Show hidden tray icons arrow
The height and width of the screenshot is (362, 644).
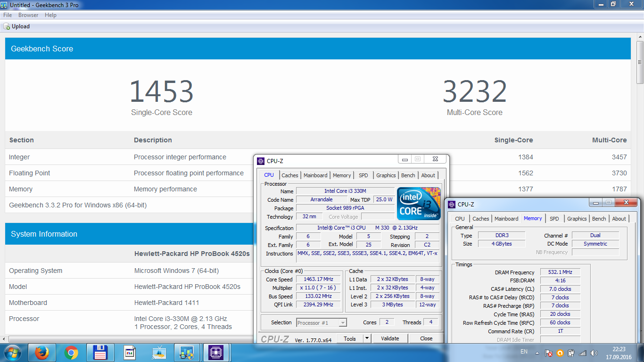pos(537,353)
